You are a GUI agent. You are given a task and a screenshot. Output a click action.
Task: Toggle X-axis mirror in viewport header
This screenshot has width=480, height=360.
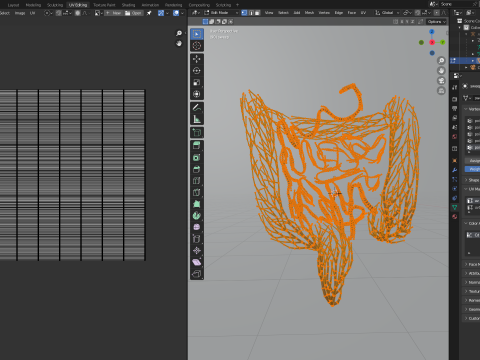(x=402, y=22)
